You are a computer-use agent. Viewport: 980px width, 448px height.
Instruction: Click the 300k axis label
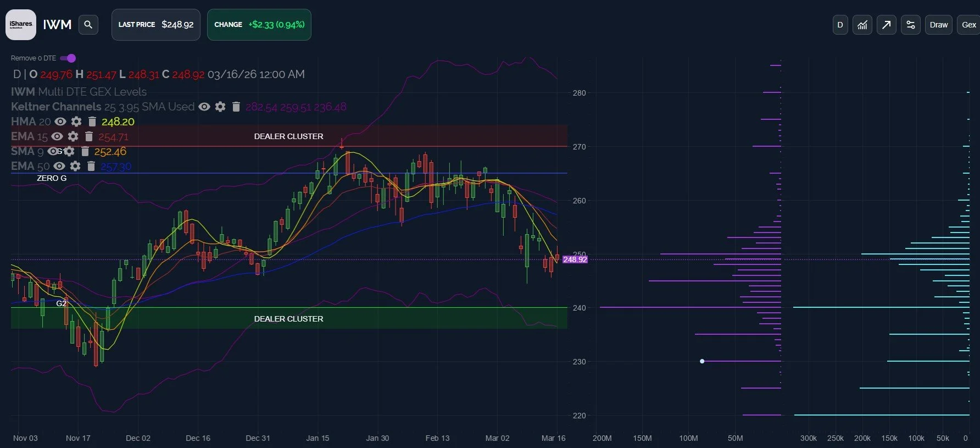808,438
